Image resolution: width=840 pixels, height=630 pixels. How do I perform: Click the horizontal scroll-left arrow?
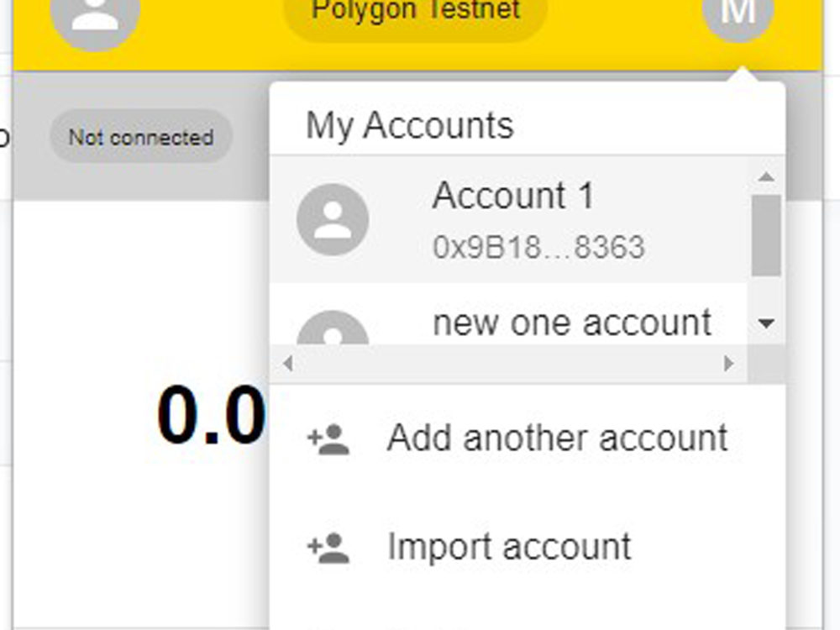pos(288,363)
